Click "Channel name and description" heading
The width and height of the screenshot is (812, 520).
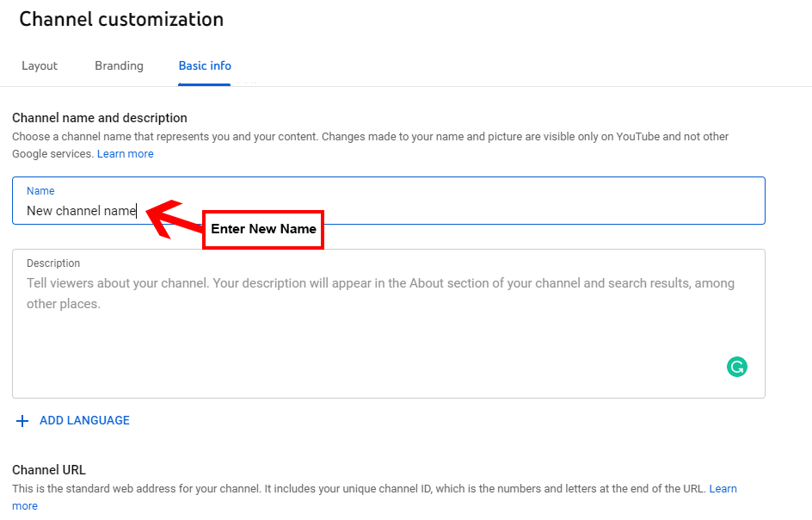[x=100, y=118]
